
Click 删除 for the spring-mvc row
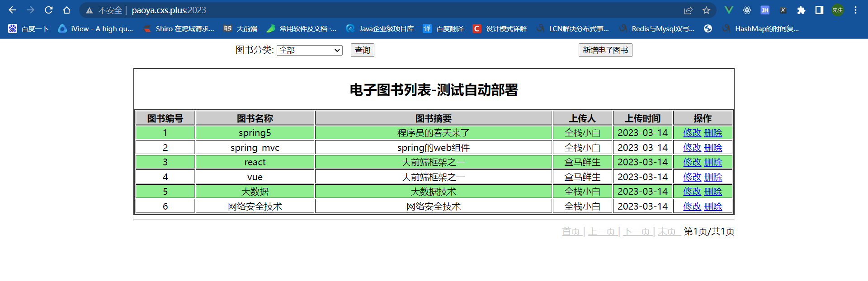click(713, 148)
